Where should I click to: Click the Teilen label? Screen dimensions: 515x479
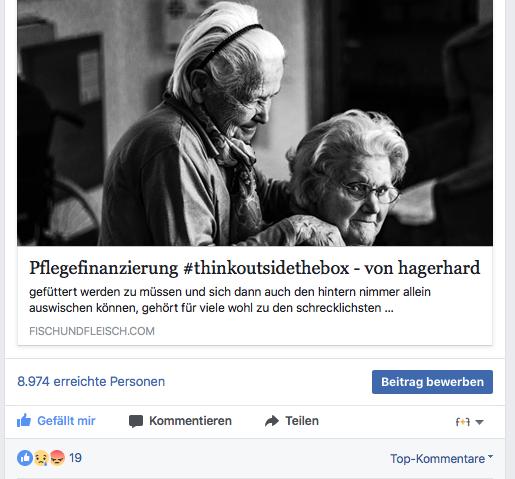pos(302,421)
